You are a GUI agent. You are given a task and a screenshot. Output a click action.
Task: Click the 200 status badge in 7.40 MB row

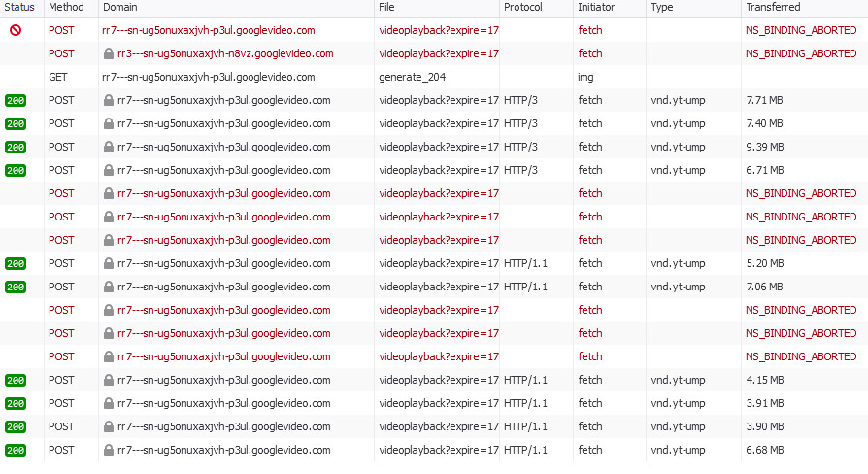pyautogui.click(x=16, y=124)
